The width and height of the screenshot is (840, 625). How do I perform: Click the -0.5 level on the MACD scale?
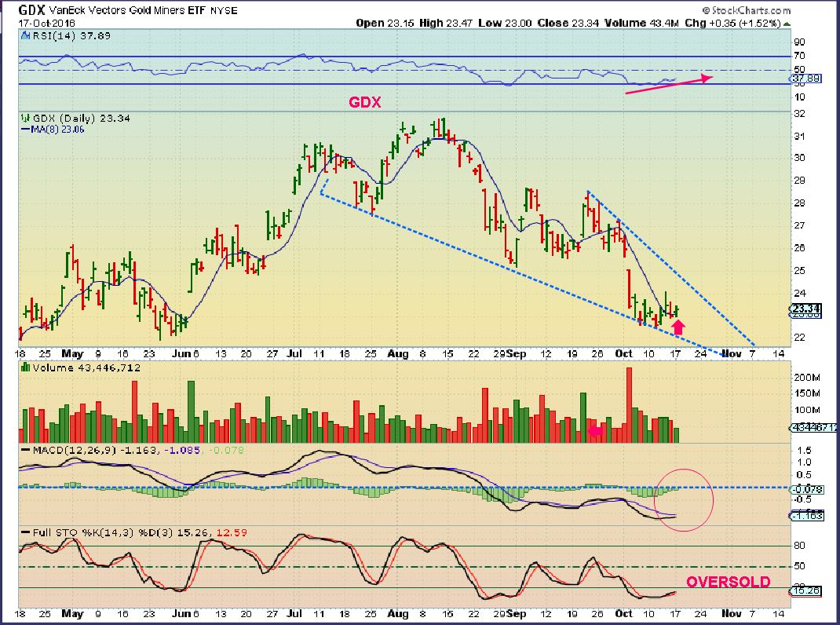(x=802, y=499)
